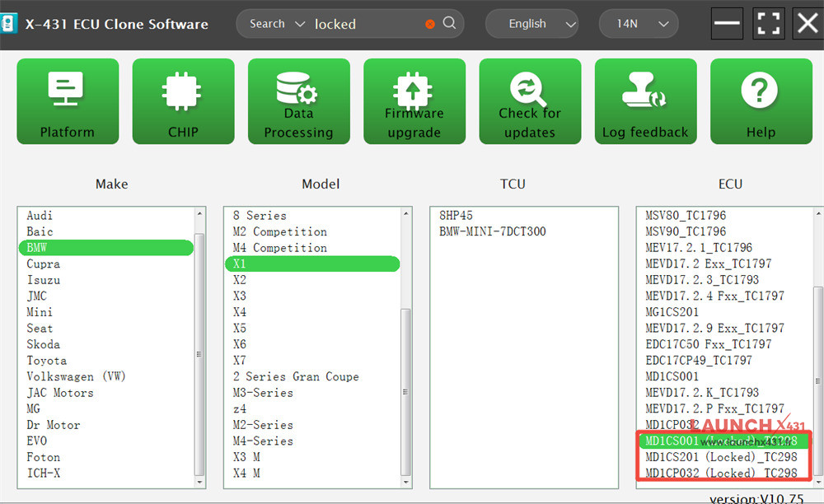Select Toyota in Make list

pyautogui.click(x=106, y=360)
